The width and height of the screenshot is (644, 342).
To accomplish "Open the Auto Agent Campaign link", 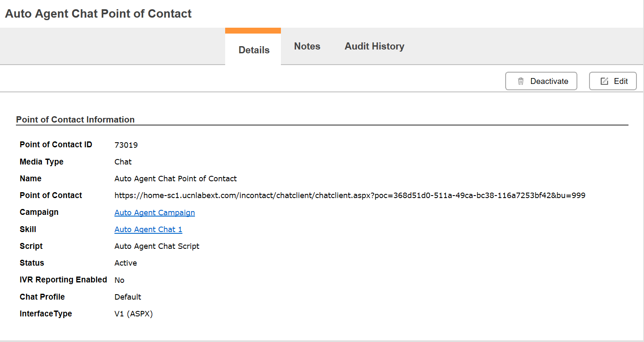I will coord(155,212).
